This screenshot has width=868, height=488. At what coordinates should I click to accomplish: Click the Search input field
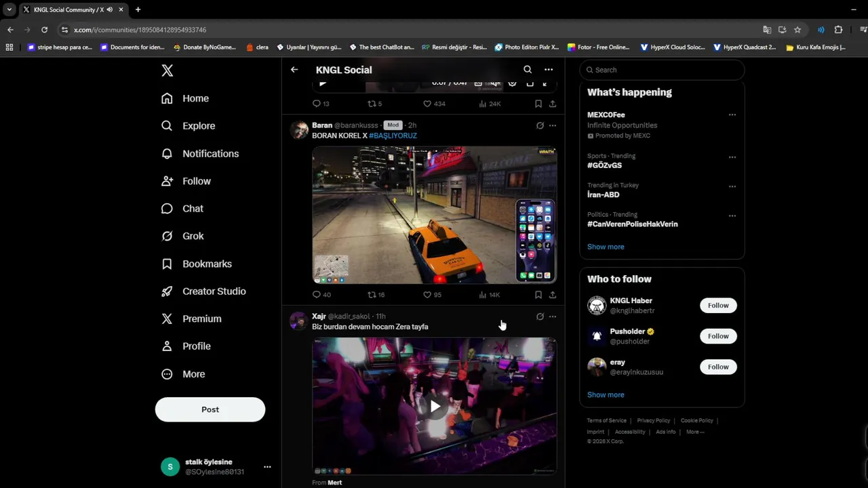coord(663,70)
